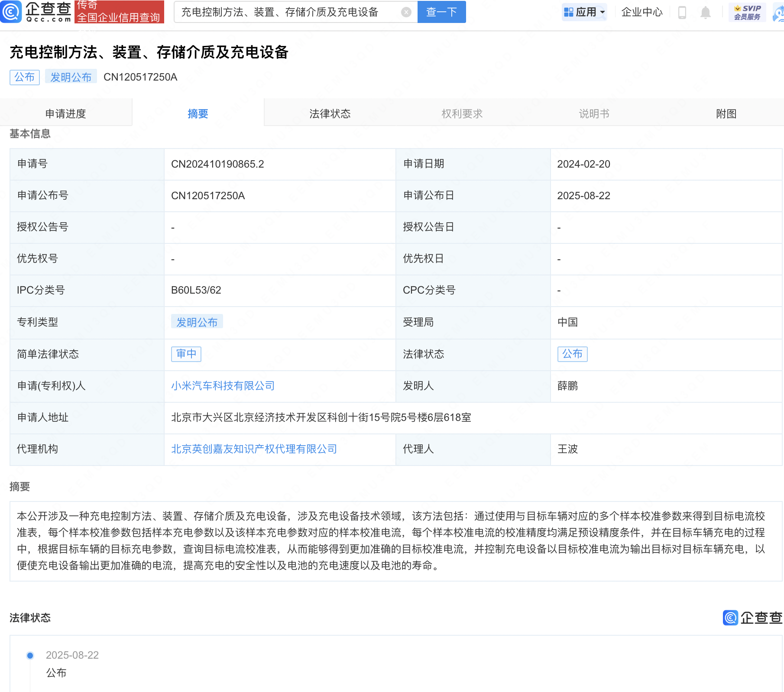Expand the 应用 dropdown menu
Image resolution: width=784 pixels, height=692 pixels.
click(x=602, y=12)
